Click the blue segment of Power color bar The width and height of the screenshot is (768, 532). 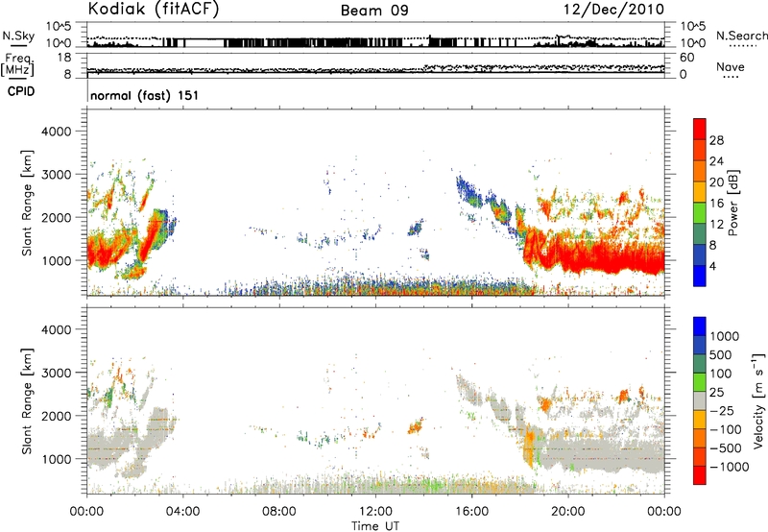(x=700, y=276)
